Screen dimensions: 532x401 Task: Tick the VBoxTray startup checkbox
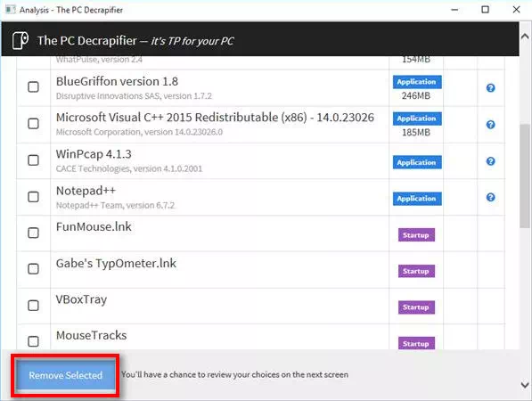(x=33, y=306)
